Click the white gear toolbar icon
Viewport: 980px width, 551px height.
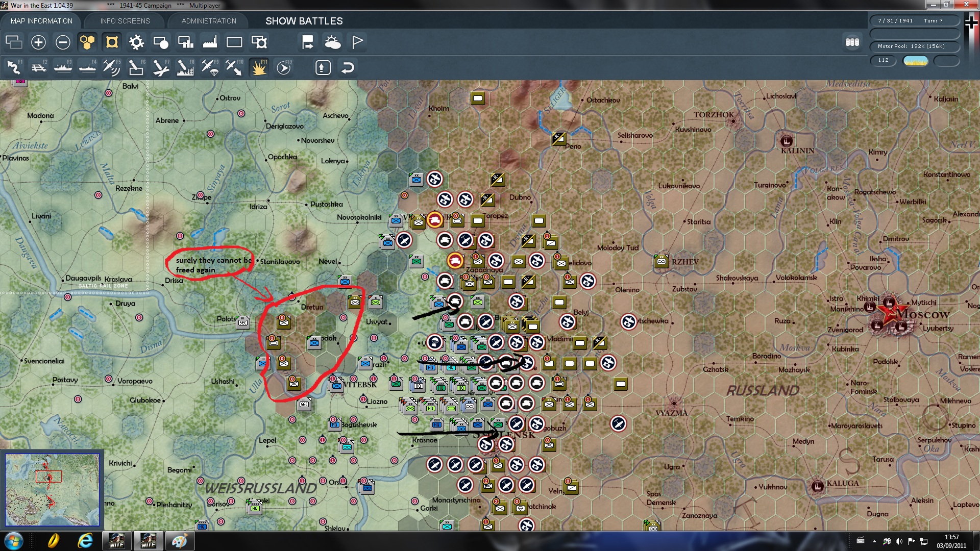click(x=136, y=42)
